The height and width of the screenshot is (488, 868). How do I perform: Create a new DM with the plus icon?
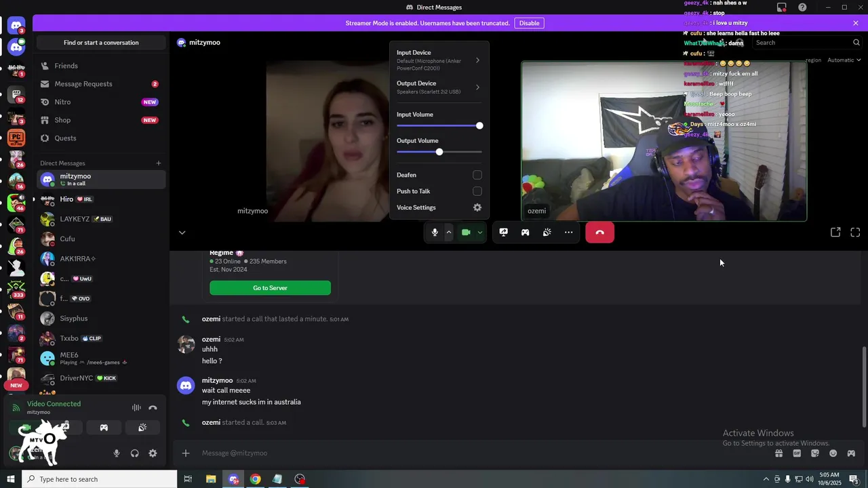point(158,163)
